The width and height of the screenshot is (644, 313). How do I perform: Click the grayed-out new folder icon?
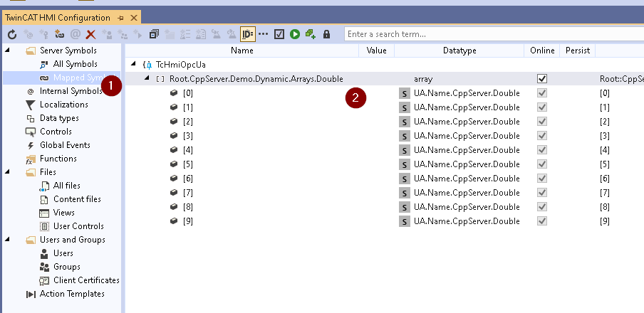click(170, 34)
